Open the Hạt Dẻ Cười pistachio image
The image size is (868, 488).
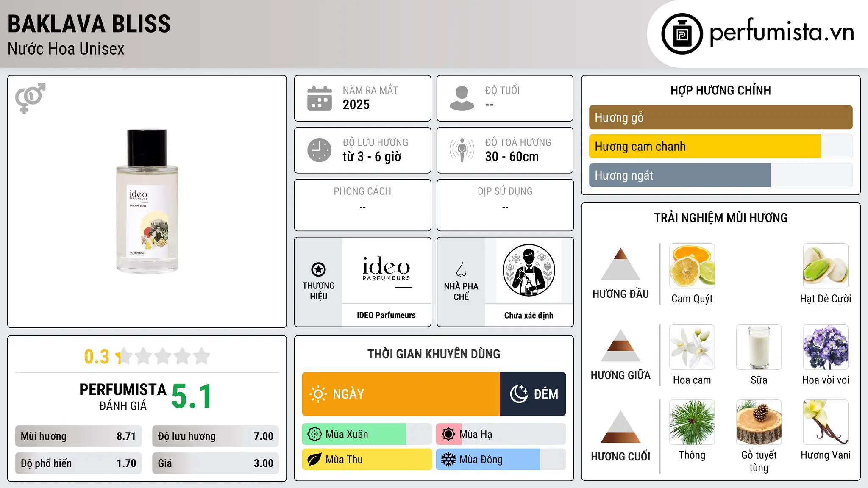(x=826, y=266)
